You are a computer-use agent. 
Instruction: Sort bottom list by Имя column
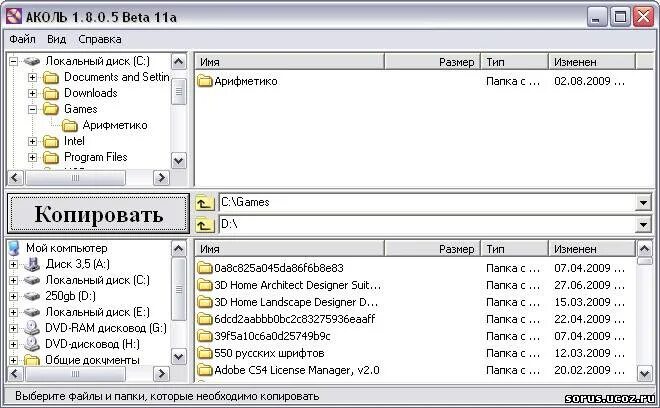point(290,249)
